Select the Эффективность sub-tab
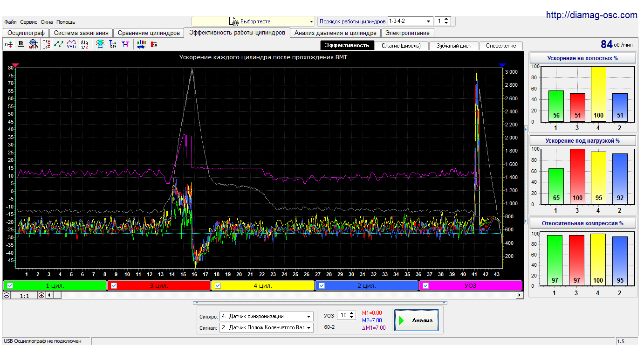 click(x=347, y=45)
